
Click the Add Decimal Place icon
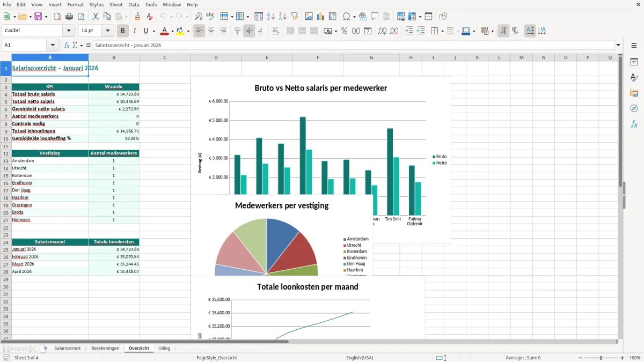[382, 31]
